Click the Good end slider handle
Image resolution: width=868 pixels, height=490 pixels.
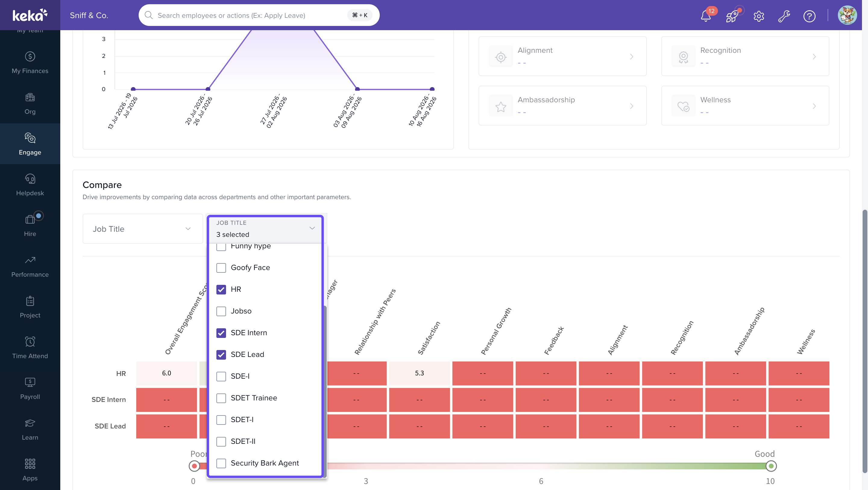click(771, 466)
